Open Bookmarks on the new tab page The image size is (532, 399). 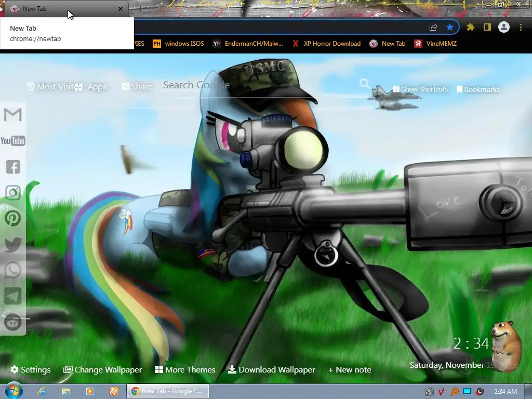pos(478,89)
